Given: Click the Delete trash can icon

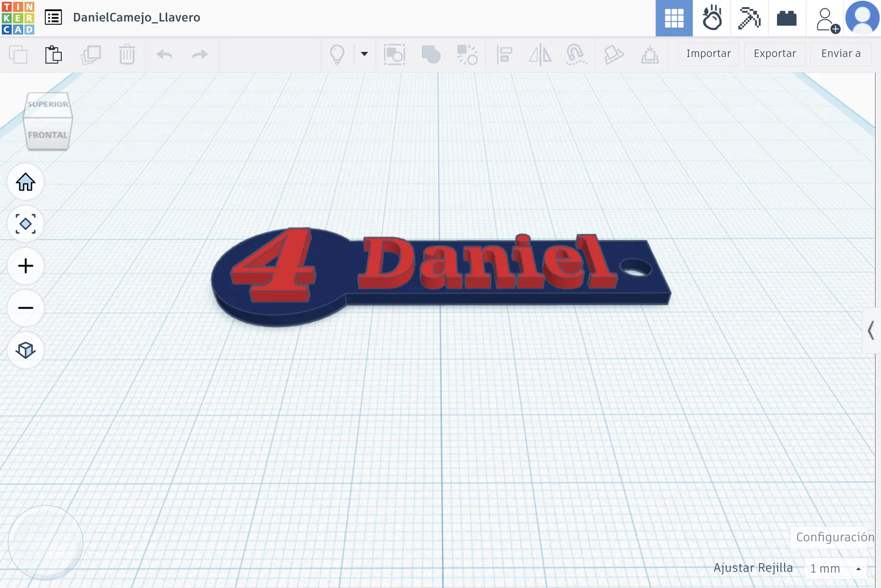Looking at the screenshot, I should 127,55.
